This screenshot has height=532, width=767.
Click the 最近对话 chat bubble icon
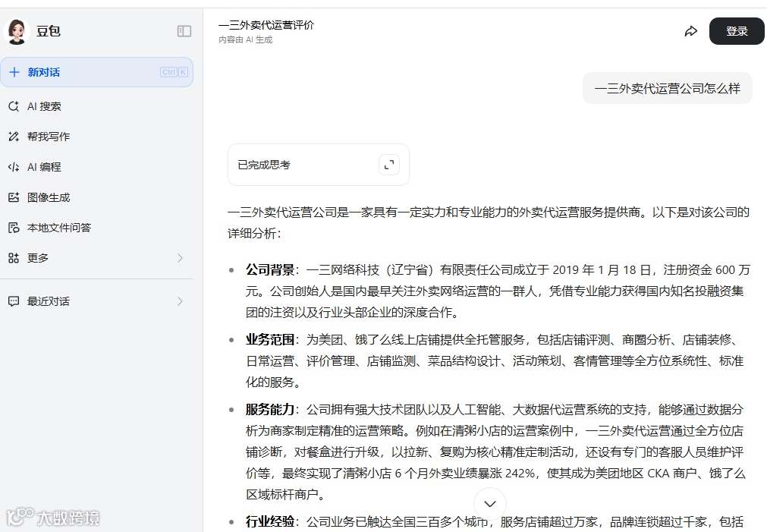[14, 301]
